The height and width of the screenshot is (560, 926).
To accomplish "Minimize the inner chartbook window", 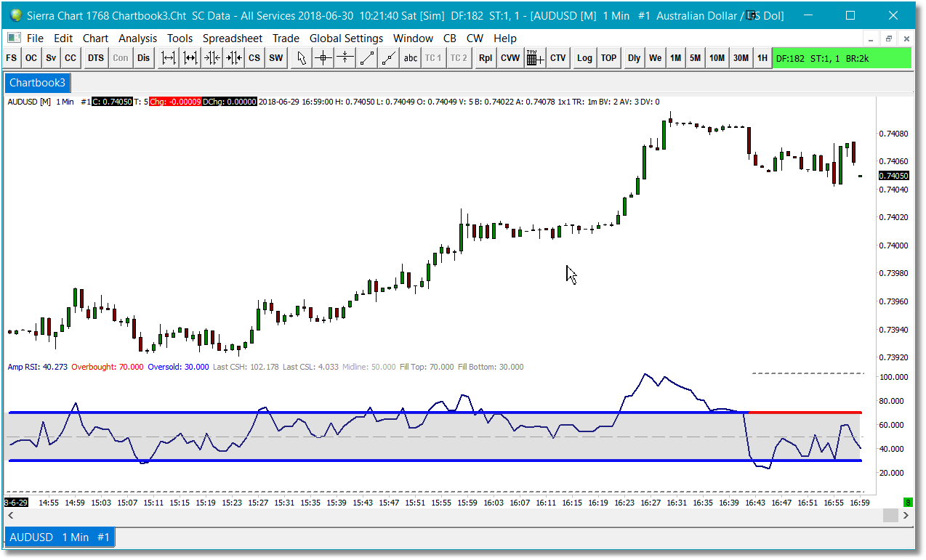I will (871, 38).
